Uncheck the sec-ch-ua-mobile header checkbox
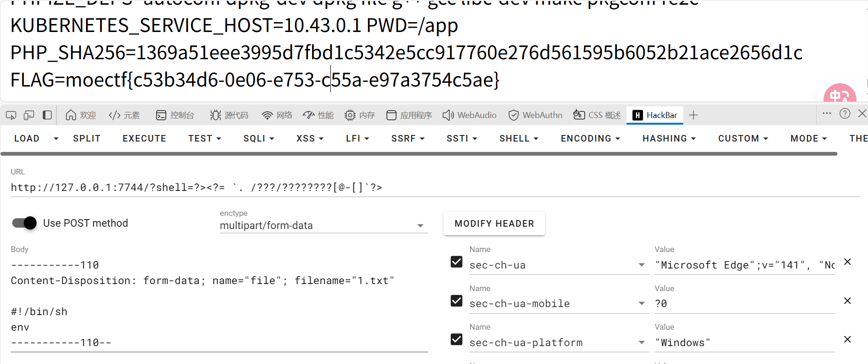This screenshot has height=364, width=868. coord(456,301)
